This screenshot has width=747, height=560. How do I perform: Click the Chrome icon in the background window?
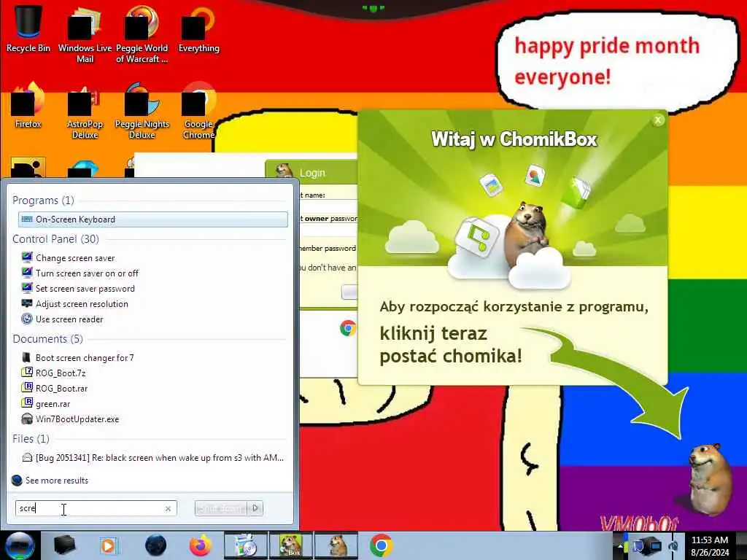pyautogui.click(x=348, y=328)
